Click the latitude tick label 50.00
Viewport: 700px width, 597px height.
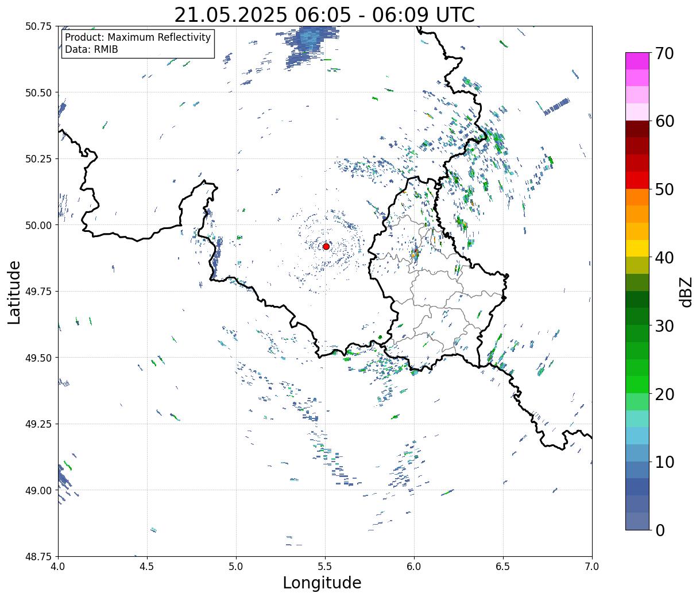(38, 225)
